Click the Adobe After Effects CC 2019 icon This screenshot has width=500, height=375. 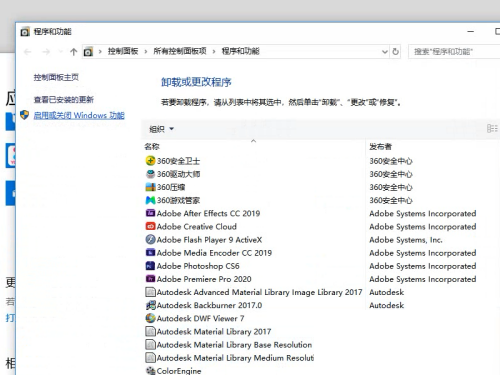(150, 213)
